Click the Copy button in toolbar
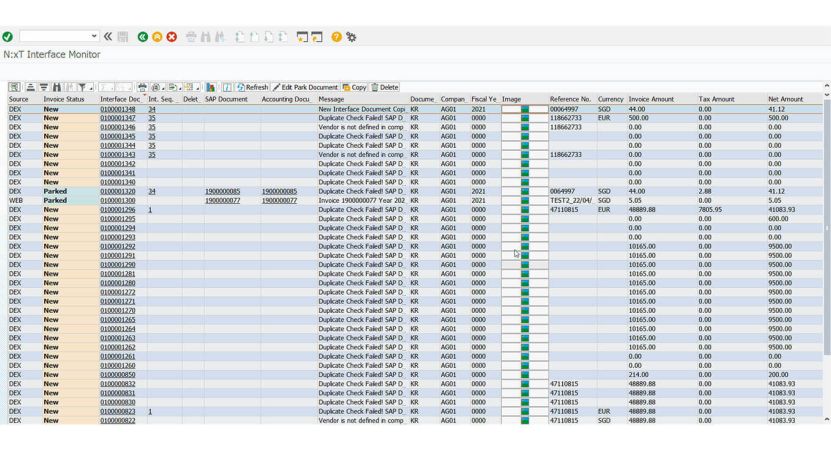The width and height of the screenshot is (831, 450). pyautogui.click(x=355, y=87)
